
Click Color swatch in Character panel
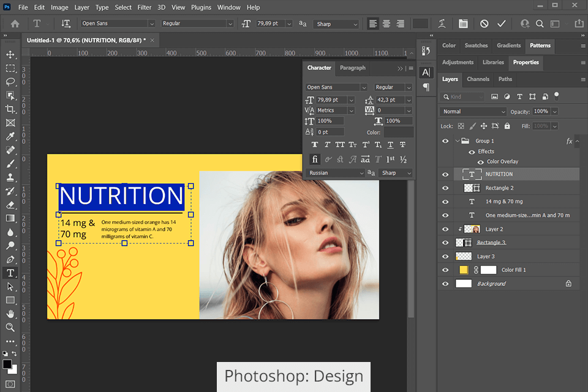[x=398, y=132]
